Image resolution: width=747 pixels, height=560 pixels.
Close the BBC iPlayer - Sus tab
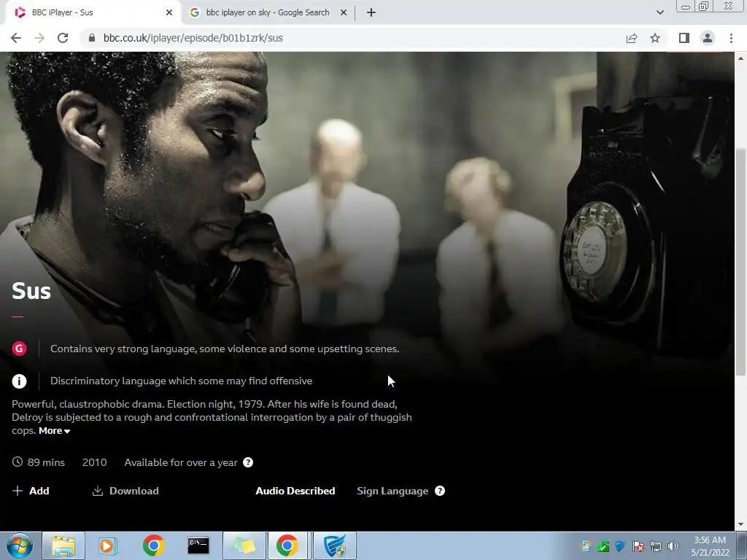[169, 13]
